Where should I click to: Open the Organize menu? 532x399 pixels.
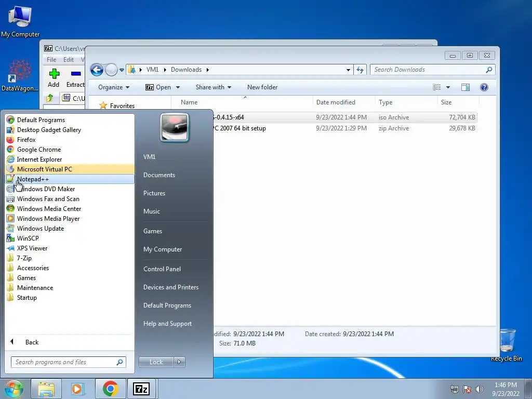point(114,87)
